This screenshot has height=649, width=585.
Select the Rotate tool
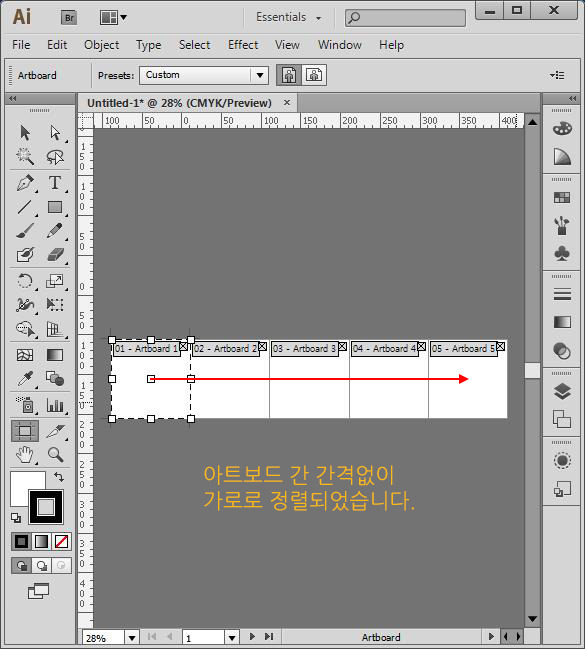25,281
